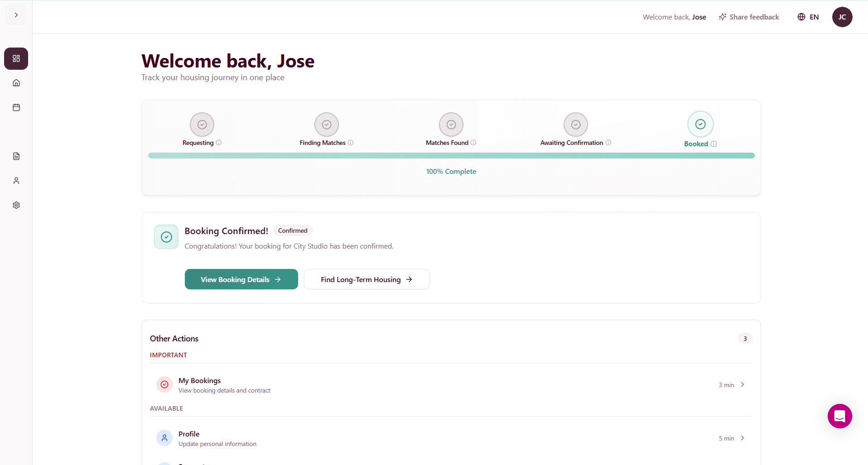Click the journey progress bar

pos(451,156)
